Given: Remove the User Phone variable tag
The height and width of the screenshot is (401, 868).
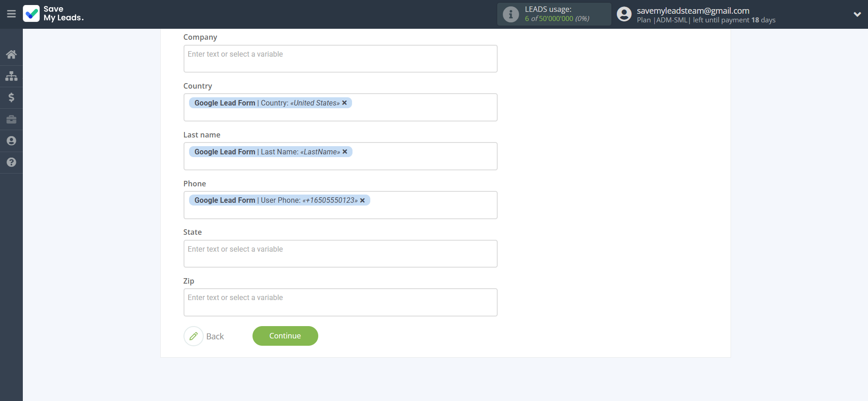Looking at the screenshot, I should pyautogui.click(x=363, y=200).
